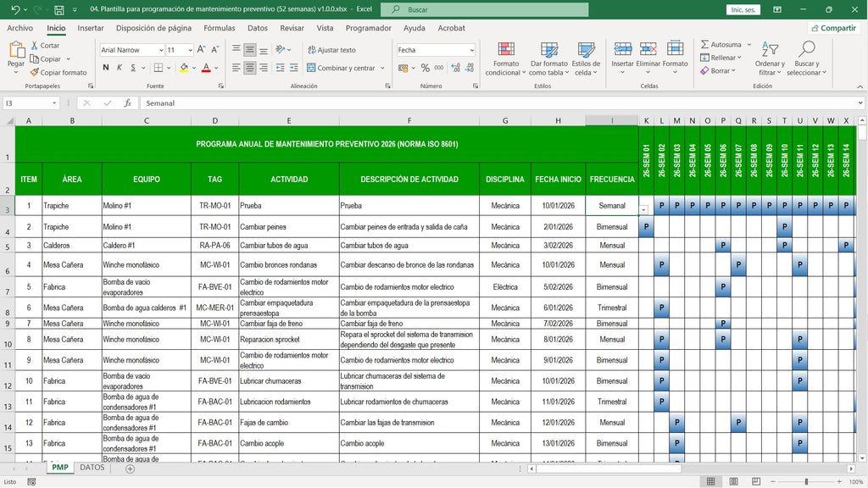Click the orientation text angle icon

[x=280, y=50]
